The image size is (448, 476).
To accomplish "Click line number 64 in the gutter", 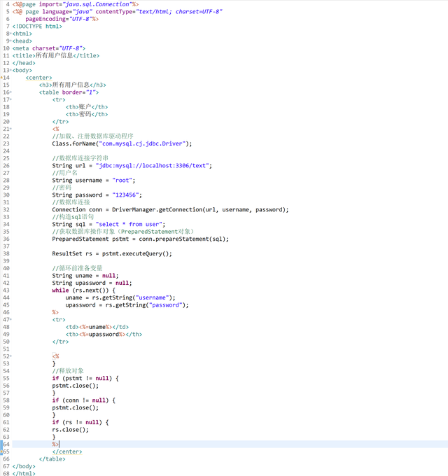I will point(6,444).
